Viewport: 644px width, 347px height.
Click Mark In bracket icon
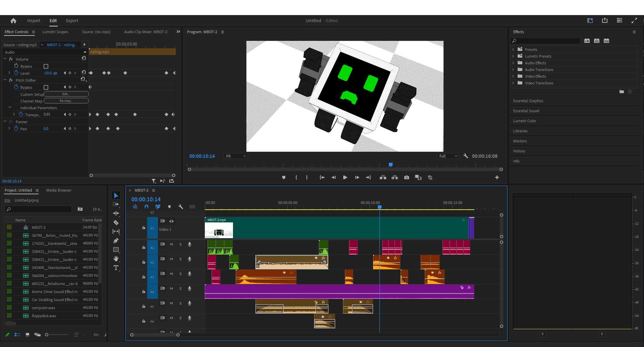[296, 178]
